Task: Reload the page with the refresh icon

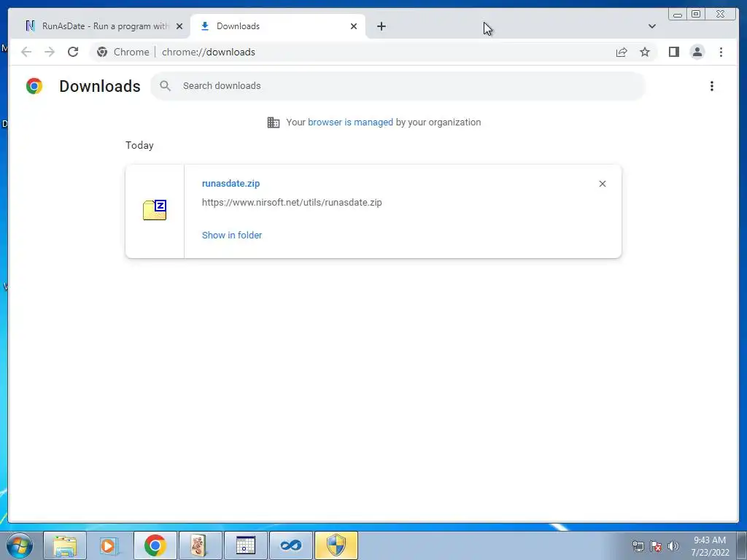Action: point(73,52)
